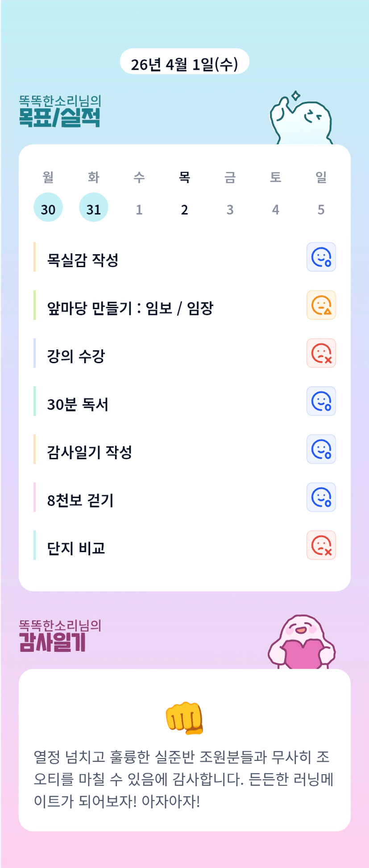Select Thursday the 2nd

click(x=184, y=209)
